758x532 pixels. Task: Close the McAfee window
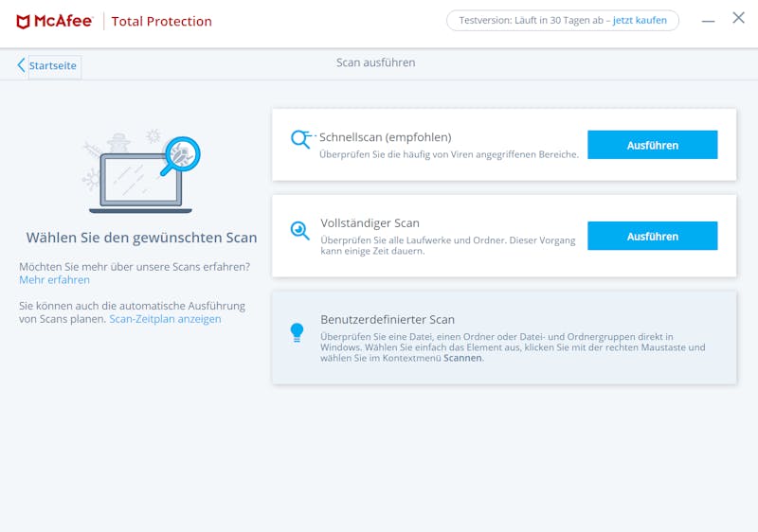[738, 18]
